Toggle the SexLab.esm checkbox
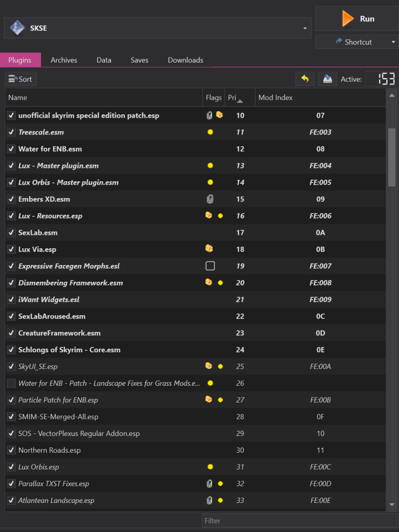This screenshot has width=399, height=532. 11,233
